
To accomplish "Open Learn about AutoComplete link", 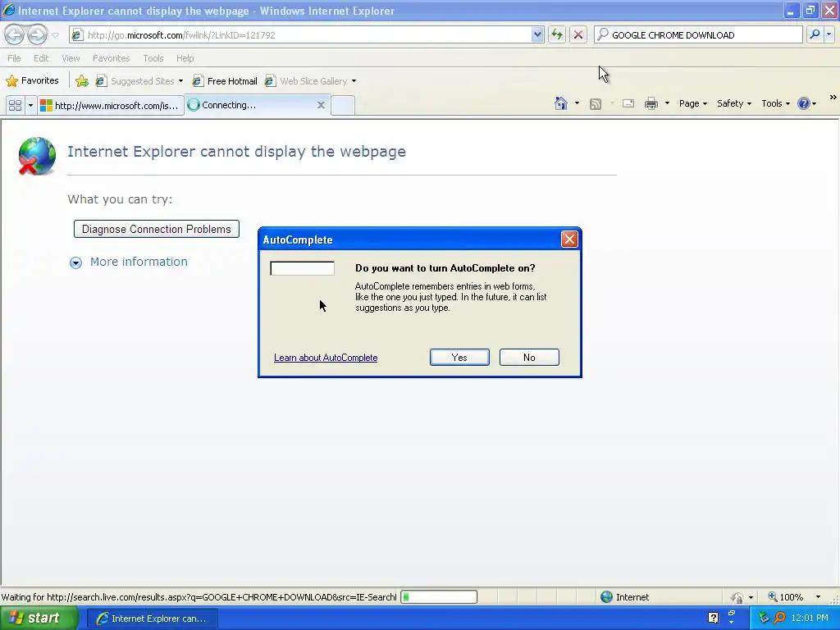I will [326, 358].
